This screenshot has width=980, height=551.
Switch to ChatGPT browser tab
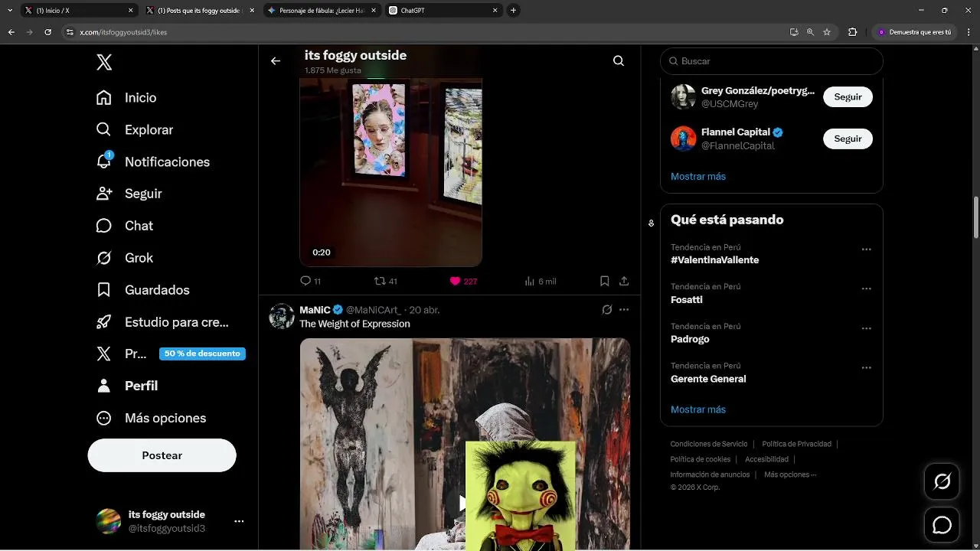coord(443,11)
